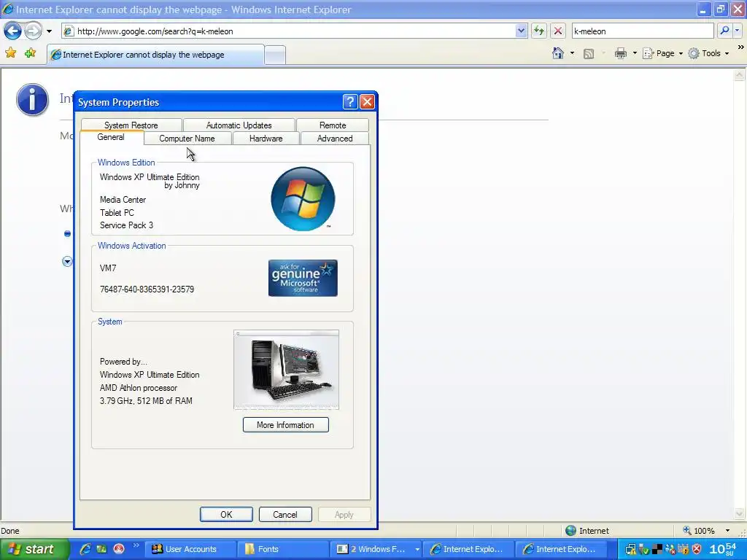Expand the address bar history dropdown
The height and width of the screenshot is (560, 747).
[521, 31]
